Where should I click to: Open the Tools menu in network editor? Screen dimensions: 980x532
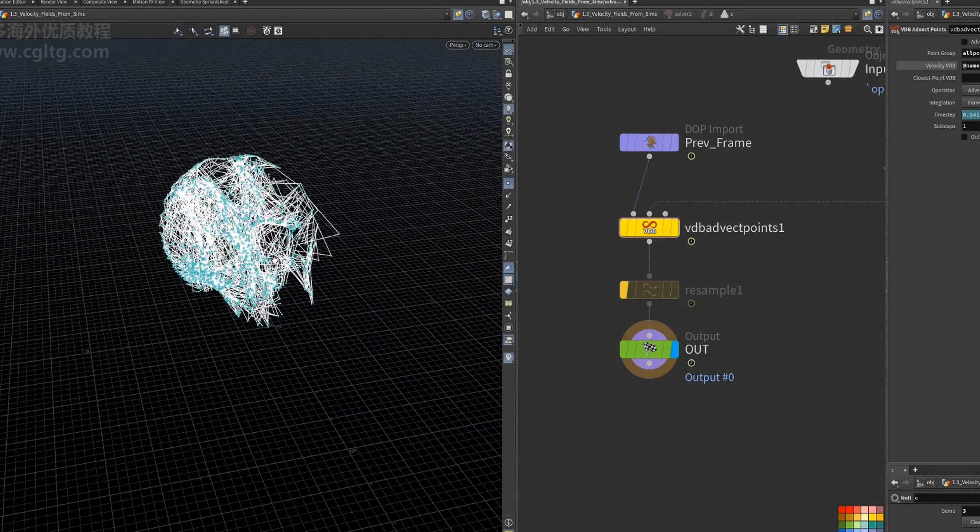(x=603, y=29)
